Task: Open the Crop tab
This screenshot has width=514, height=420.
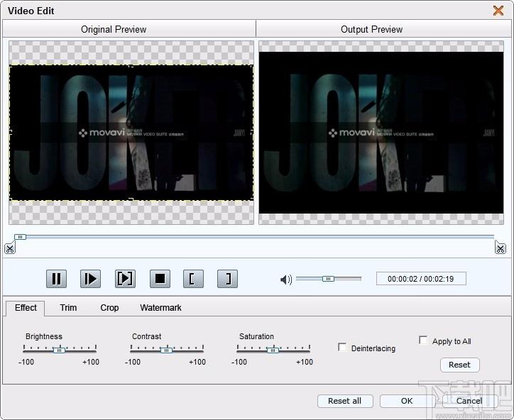Action: point(109,308)
